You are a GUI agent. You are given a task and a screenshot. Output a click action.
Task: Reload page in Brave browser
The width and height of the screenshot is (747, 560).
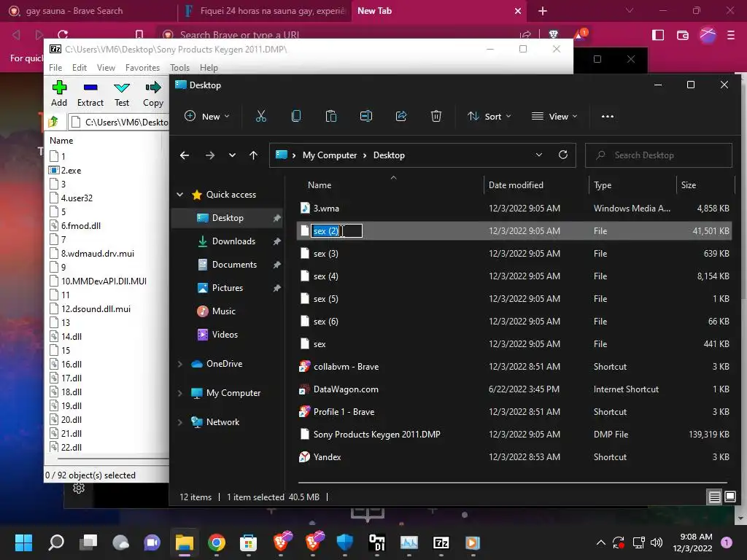[x=63, y=35]
